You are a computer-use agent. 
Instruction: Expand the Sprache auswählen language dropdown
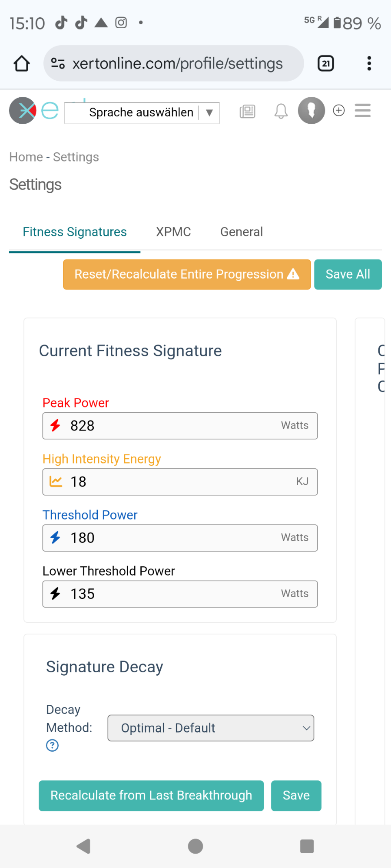pyautogui.click(x=142, y=113)
